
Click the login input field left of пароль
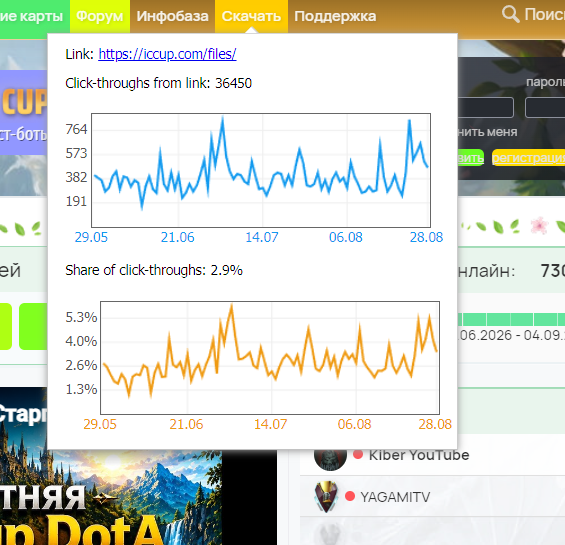[x=486, y=107]
